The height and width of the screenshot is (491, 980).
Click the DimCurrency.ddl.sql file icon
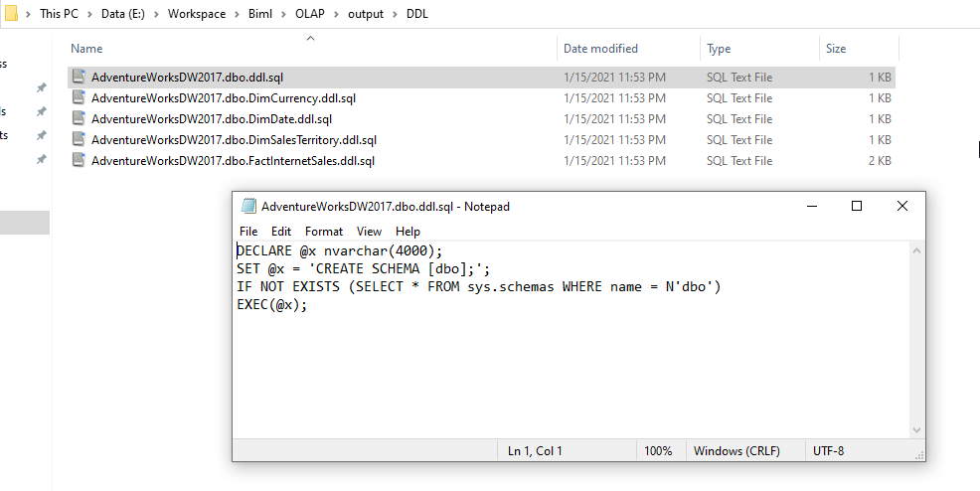click(80, 98)
